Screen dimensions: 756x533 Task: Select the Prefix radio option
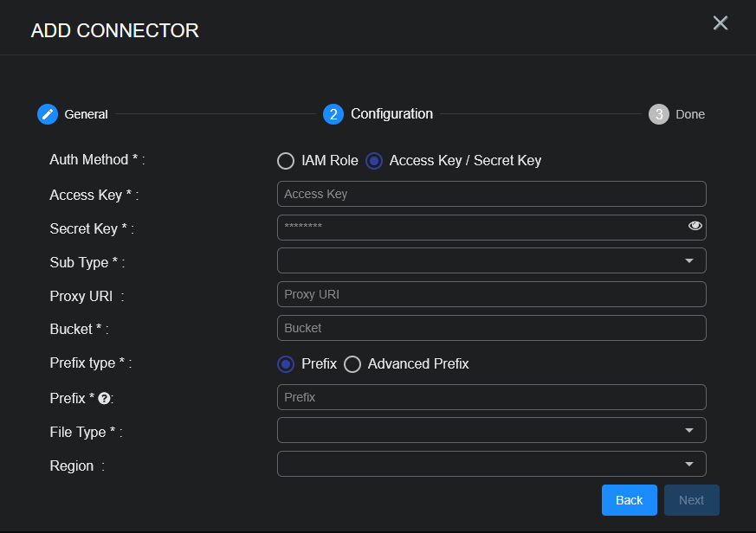tap(286, 364)
